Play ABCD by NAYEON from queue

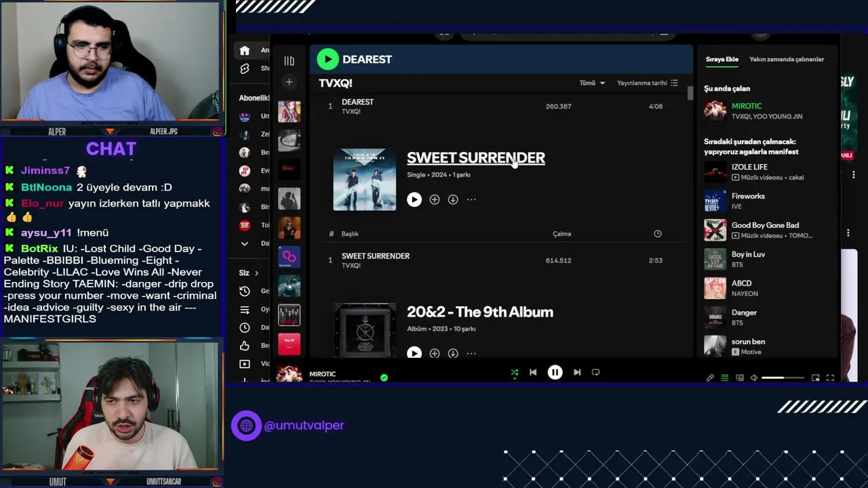click(766, 288)
